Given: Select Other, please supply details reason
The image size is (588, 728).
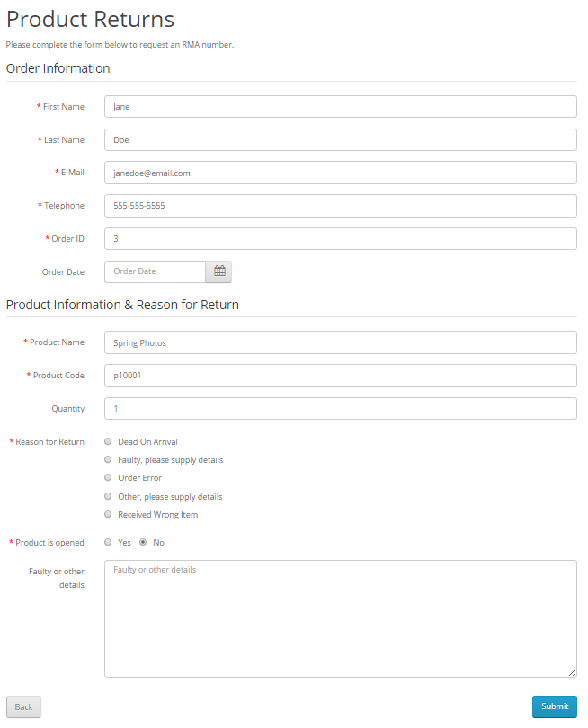Looking at the screenshot, I should (108, 496).
